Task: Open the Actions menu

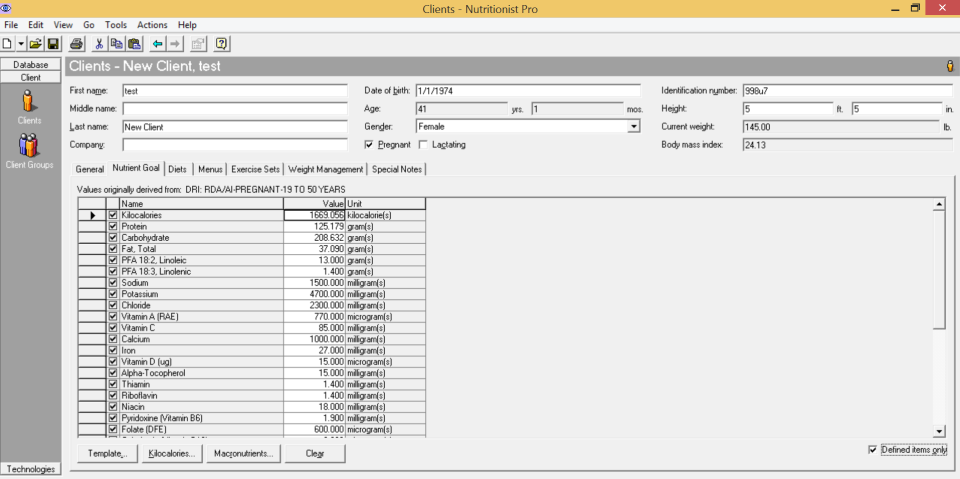Action: click(152, 25)
